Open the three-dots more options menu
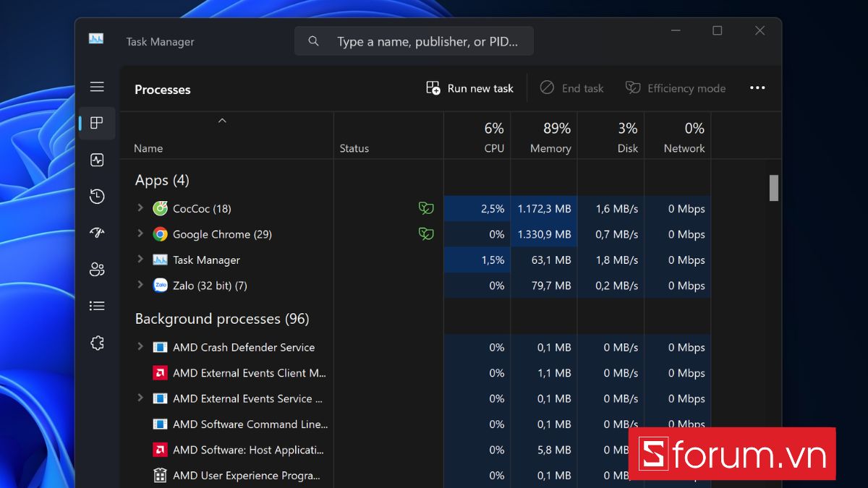 tap(757, 88)
